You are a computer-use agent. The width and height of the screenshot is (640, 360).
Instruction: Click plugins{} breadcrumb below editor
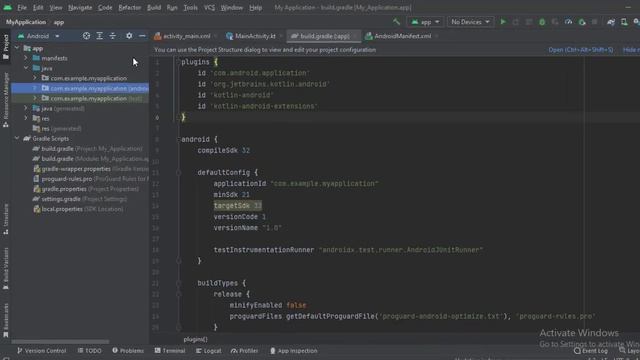196,339
